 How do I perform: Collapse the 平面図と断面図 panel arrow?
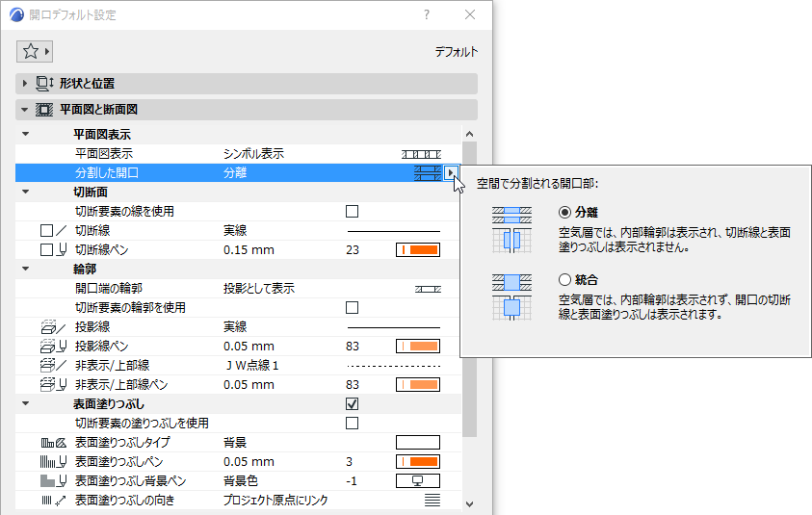click(x=24, y=110)
